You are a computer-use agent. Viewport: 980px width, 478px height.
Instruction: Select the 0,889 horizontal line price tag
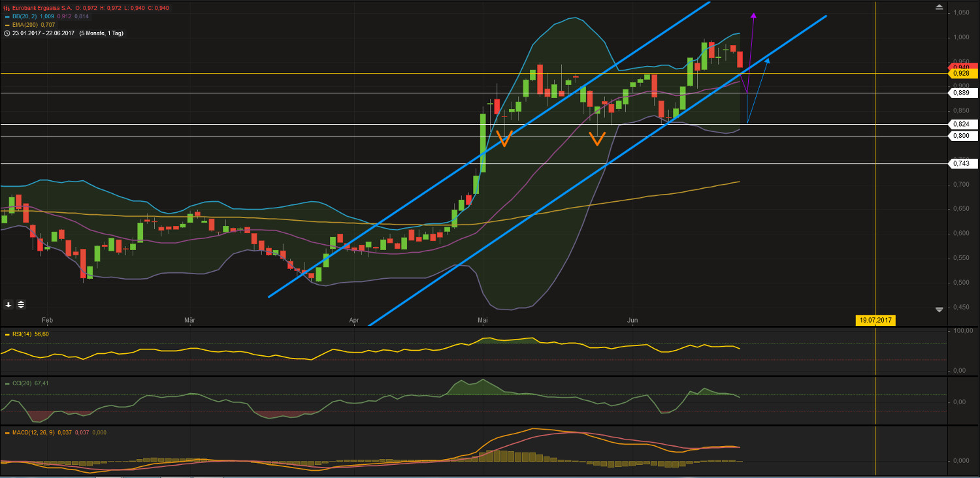[x=963, y=93]
